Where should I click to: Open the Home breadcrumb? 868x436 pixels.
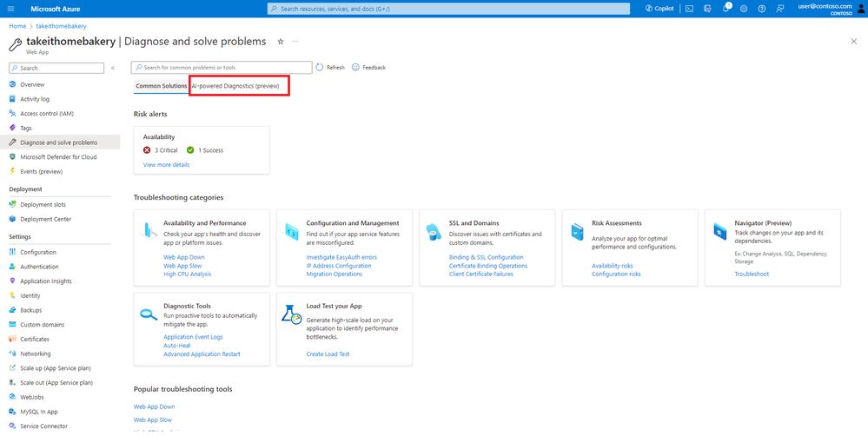pyautogui.click(x=17, y=26)
